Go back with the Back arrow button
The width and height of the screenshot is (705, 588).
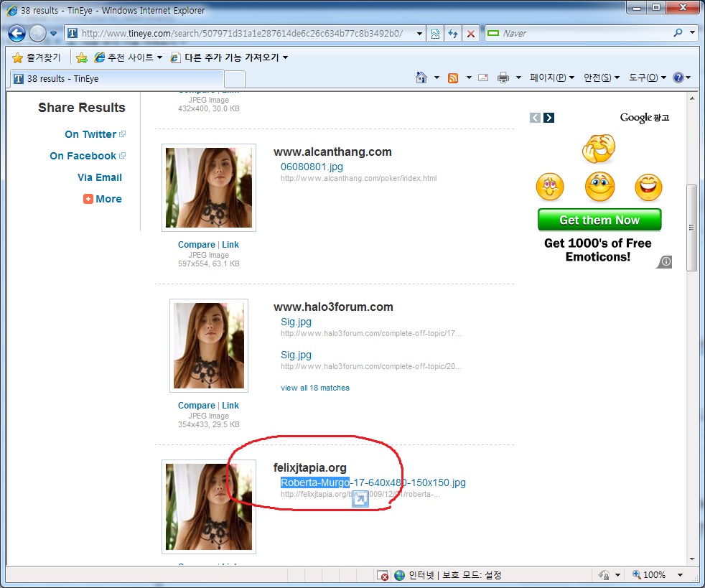pos(17,33)
